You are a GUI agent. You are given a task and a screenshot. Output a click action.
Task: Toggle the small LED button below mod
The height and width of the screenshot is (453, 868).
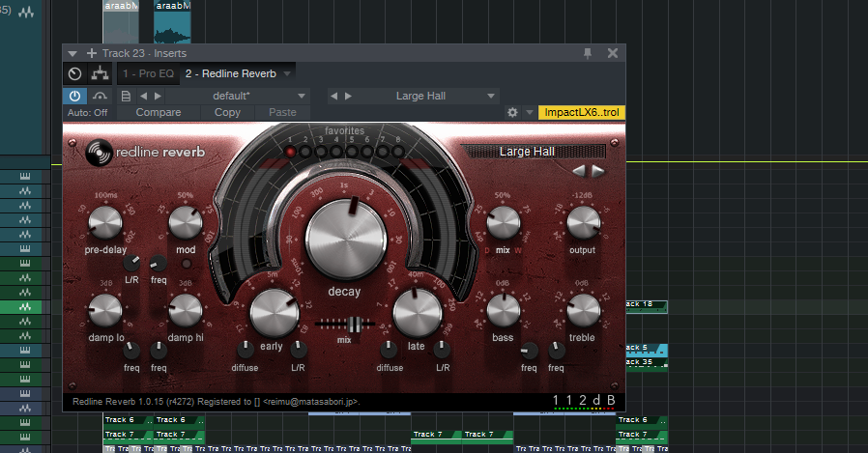187,264
